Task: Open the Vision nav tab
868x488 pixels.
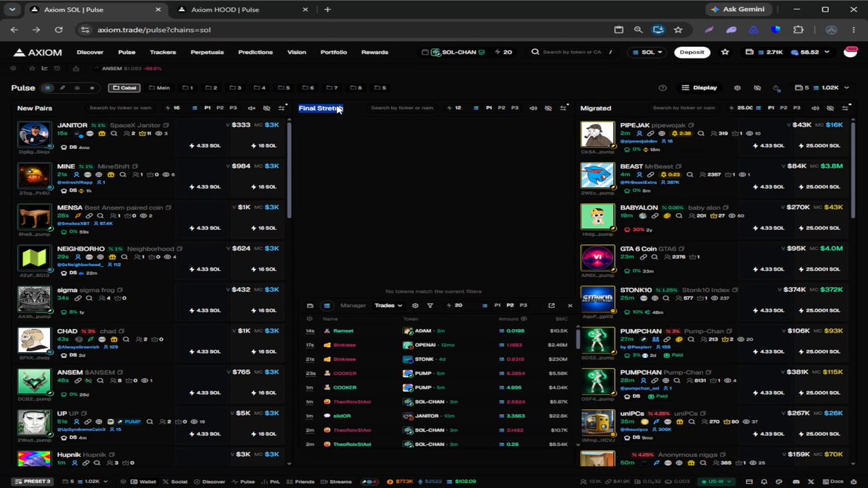Action: pyautogui.click(x=297, y=52)
